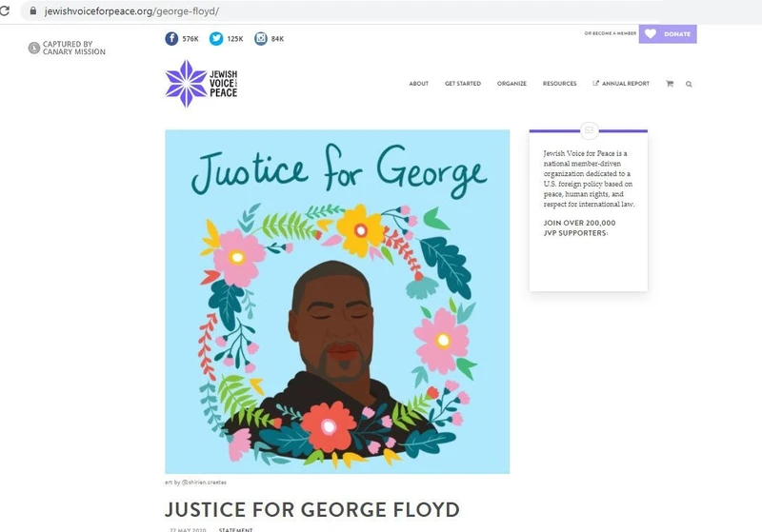Screen dimensions: 762x532
Task: Click the Donate button
Action: click(668, 34)
